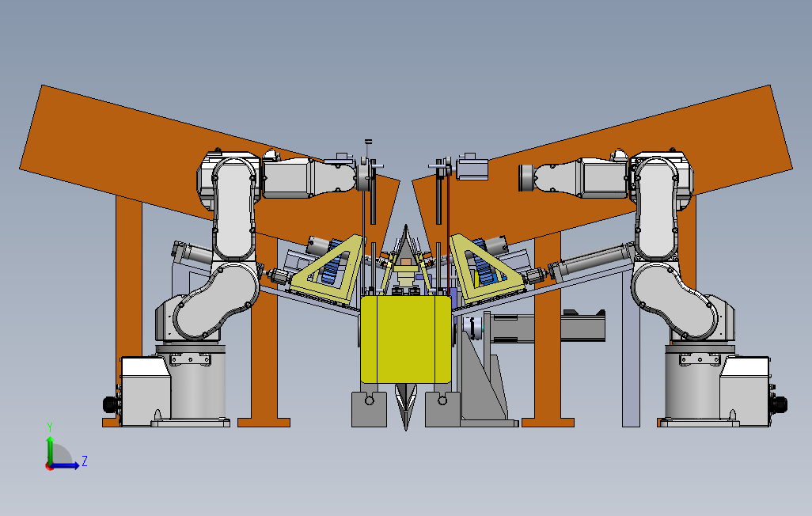Select the yellow central box in the model
This screenshot has height=516, width=812.
pyautogui.click(x=405, y=340)
